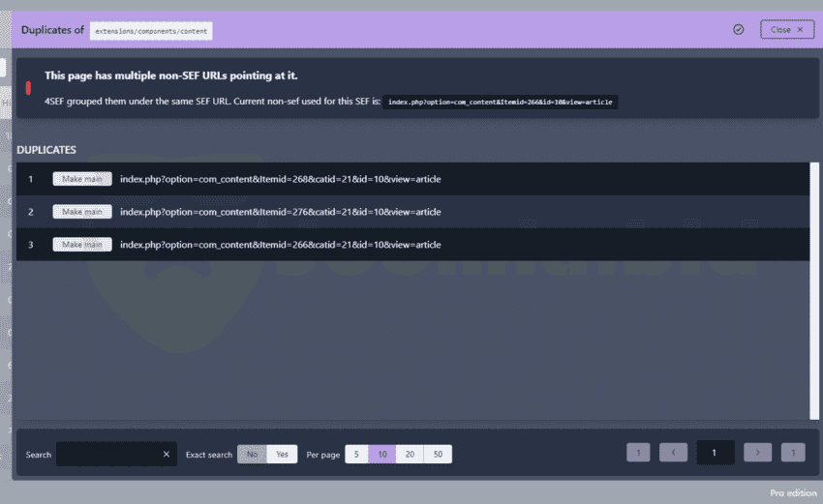Image resolution: width=823 pixels, height=504 pixels.
Task: Show 5 items per page
Action: [356, 455]
